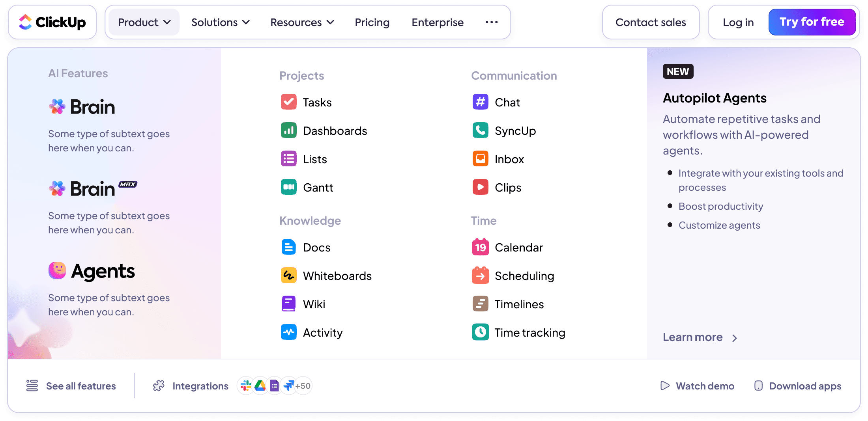Click the Slack integration icon
Viewport: 868px width, 421px height.
tap(246, 386)
